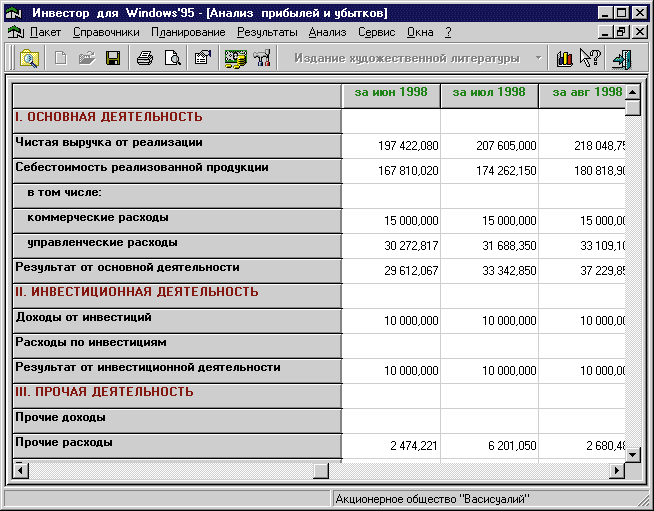Click the document icon left of Пакет

[15, 32]
